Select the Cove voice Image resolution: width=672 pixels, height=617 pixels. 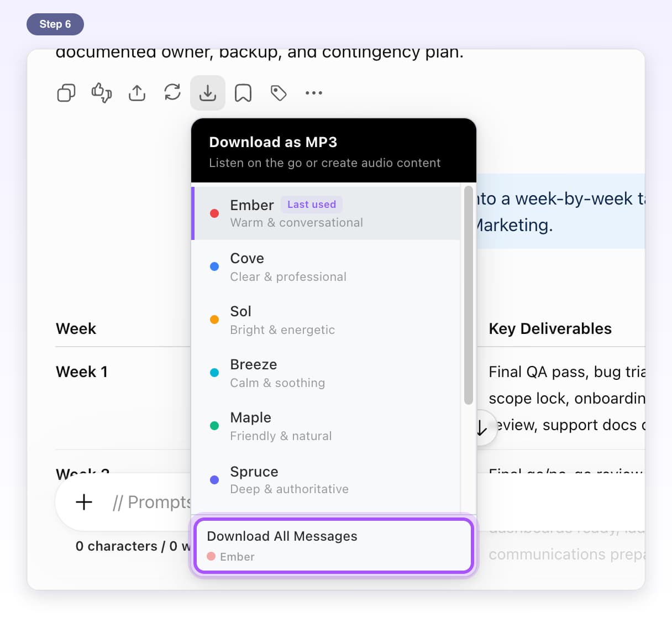326,267
